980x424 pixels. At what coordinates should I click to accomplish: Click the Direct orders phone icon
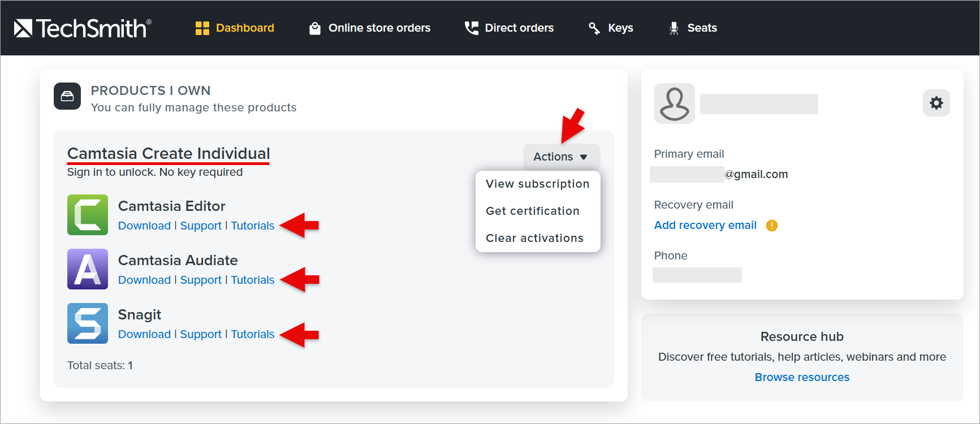(x=471, y=28)
